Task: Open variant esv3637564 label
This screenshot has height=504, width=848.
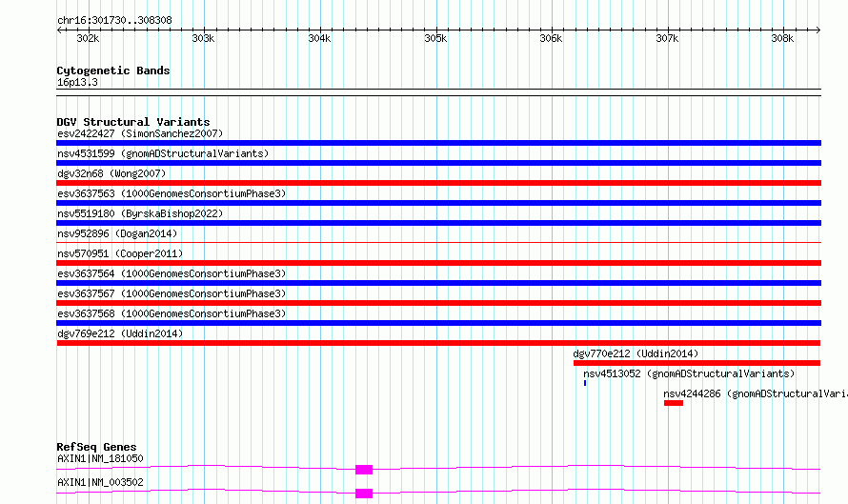Action: point(172,273)
